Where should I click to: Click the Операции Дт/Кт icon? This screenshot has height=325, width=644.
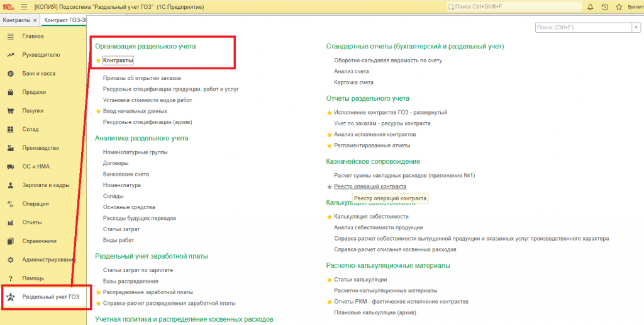coord(11,203)
